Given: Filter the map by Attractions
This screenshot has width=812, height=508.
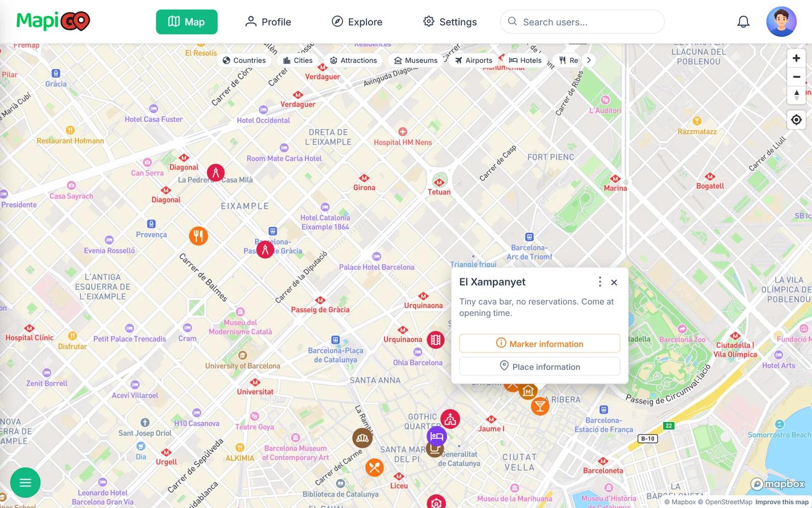Looking at the screenshot, I should [354, 60].
